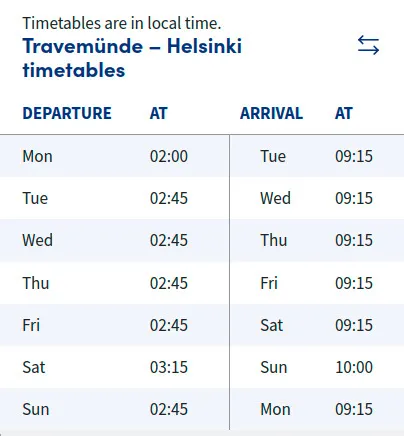
Task: Click the Wed arrival day cell
Action: (x=275, y=198)
